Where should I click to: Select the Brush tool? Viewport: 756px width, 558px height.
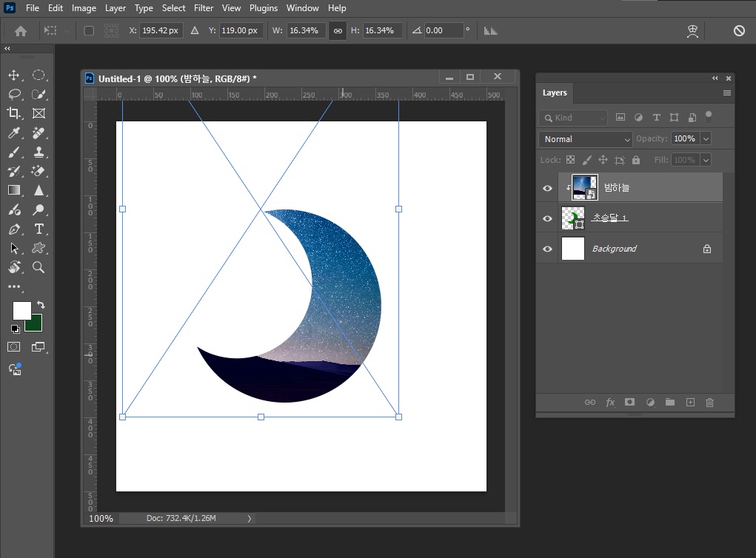click(x=13, y=152)
